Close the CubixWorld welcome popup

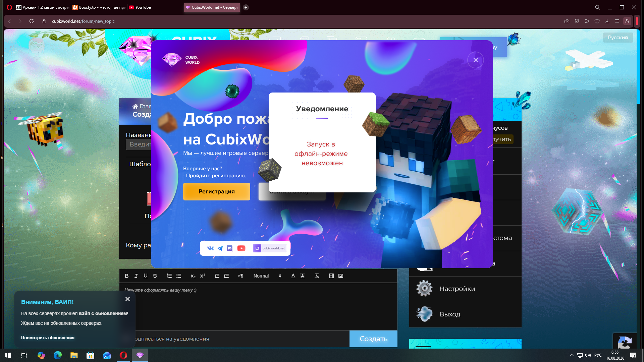tap(475, 60)
